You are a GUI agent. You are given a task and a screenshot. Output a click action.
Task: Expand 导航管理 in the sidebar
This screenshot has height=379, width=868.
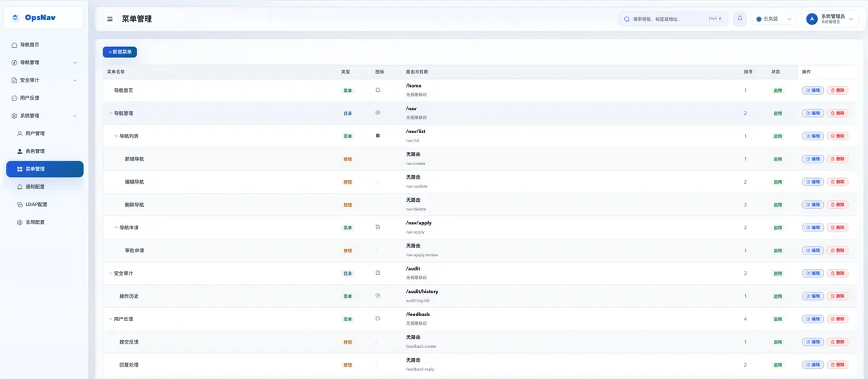(x=45, y=62)
